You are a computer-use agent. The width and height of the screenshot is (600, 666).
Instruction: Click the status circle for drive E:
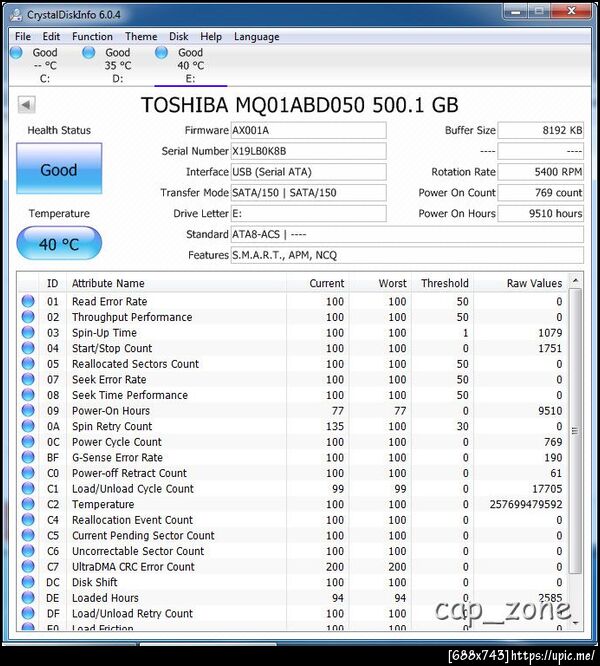(161, 53)
